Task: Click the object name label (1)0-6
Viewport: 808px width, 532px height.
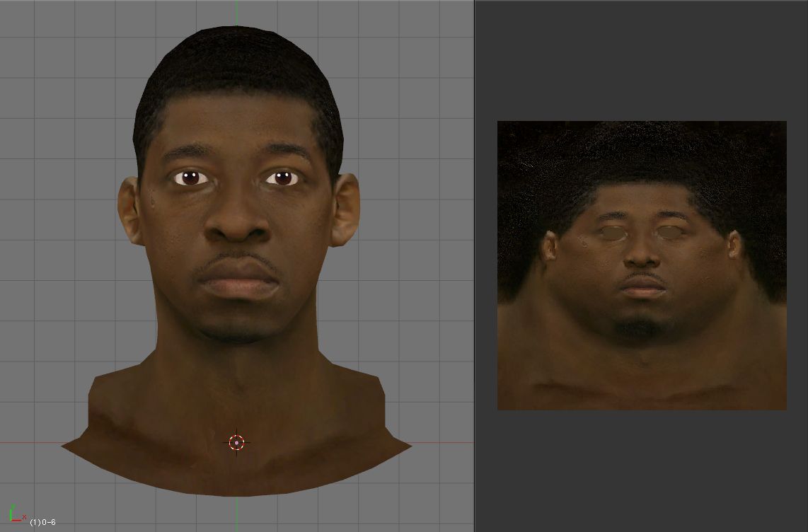Action: (42, 522)
